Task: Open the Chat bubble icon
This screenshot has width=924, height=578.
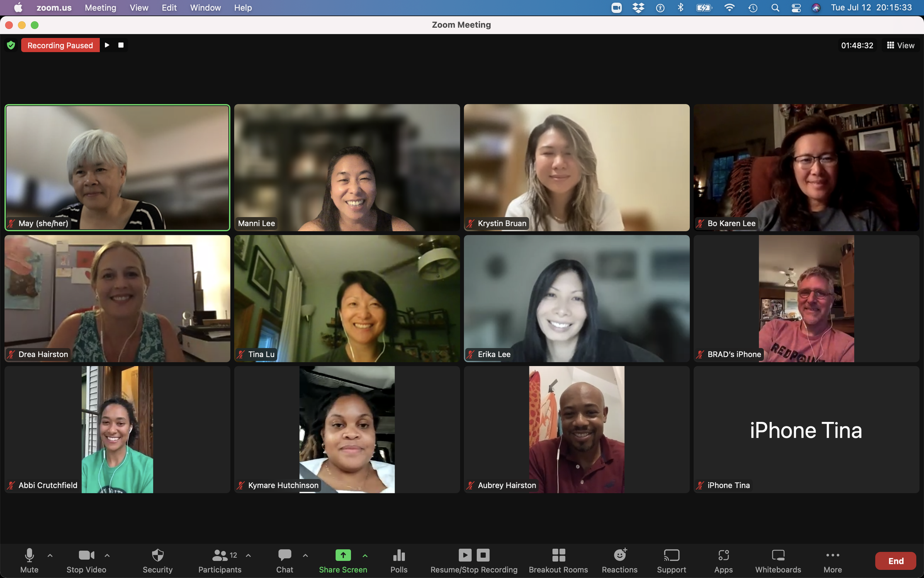Action: pos(285,555)
